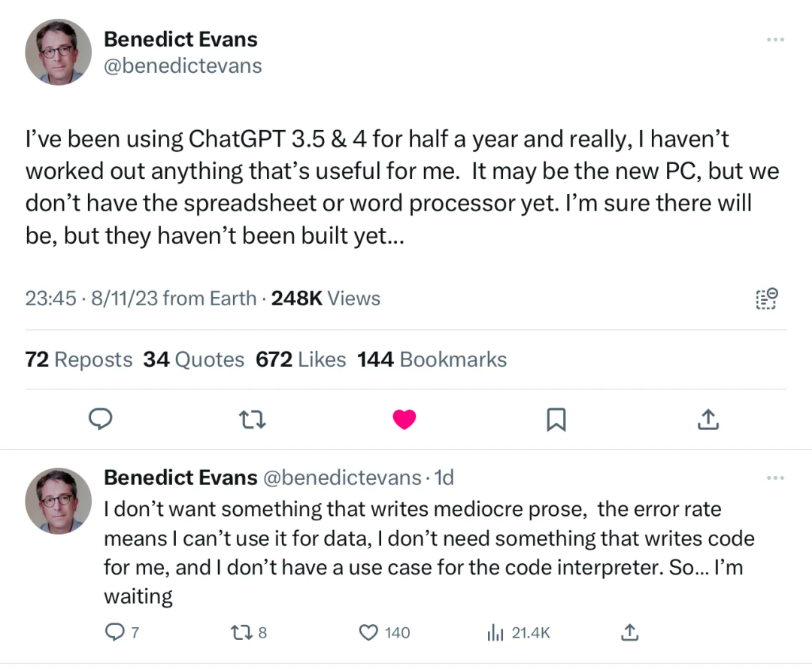
Task: Open the 72 Reposts list
Action: [x=79, y=359]
